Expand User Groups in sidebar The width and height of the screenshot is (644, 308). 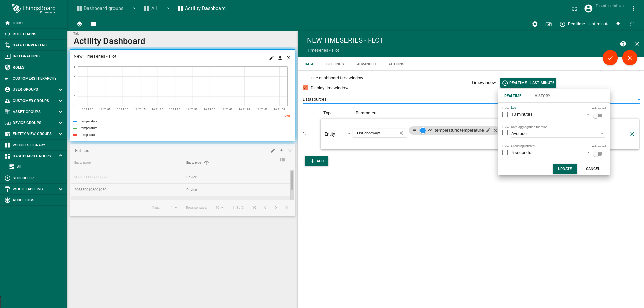click(60, 89)
